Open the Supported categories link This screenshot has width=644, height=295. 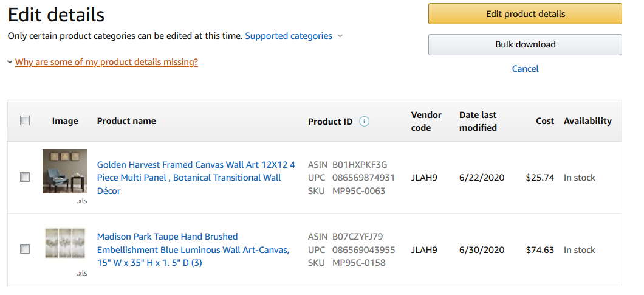click(x=289, y=36)
